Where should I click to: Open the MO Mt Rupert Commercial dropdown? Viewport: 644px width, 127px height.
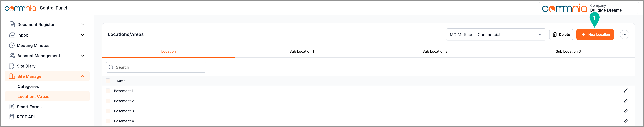point(496,35)
